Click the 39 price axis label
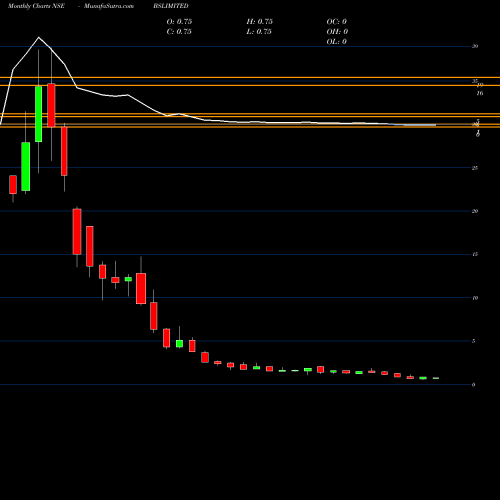This screenshot has width=500, height=500. pos(475,46)
